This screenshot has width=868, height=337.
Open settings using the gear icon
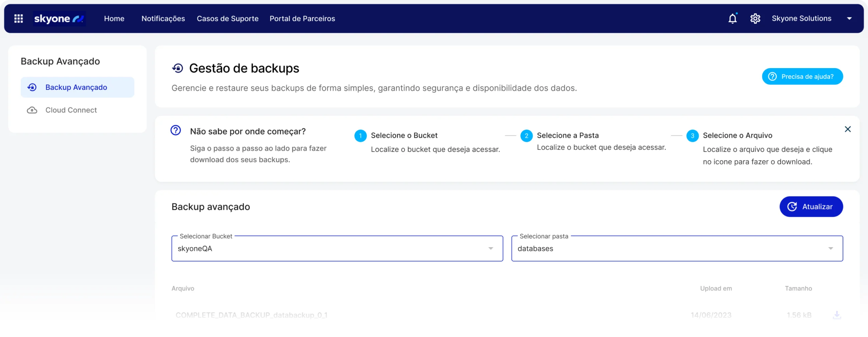[755, 18]
